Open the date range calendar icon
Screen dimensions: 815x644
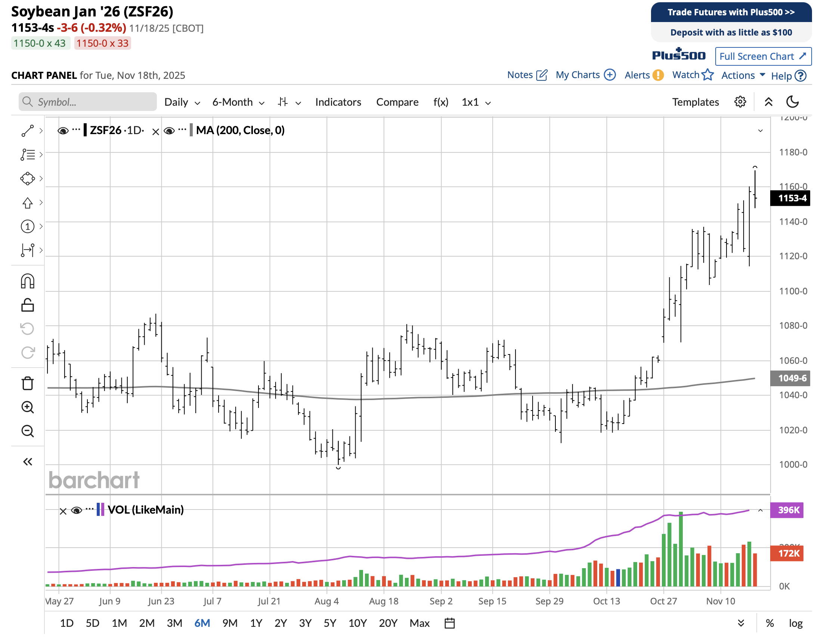450,623
